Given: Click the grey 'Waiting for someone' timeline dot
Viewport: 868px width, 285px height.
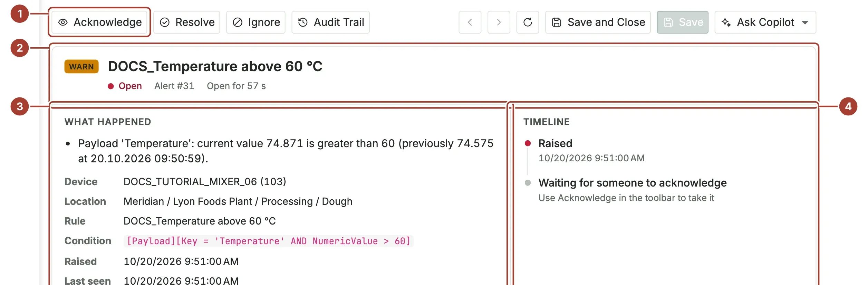Looking at the screenshot, I should pos(528,183).
